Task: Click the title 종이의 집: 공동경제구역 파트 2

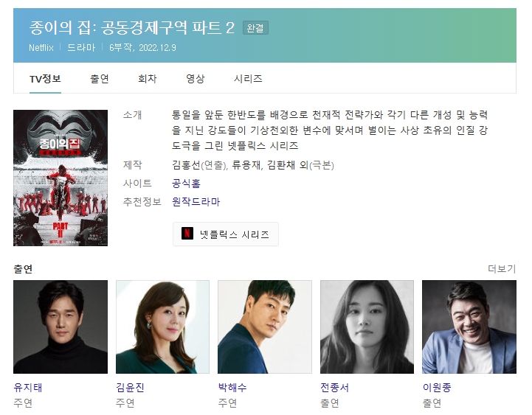Action: [132, 27]
